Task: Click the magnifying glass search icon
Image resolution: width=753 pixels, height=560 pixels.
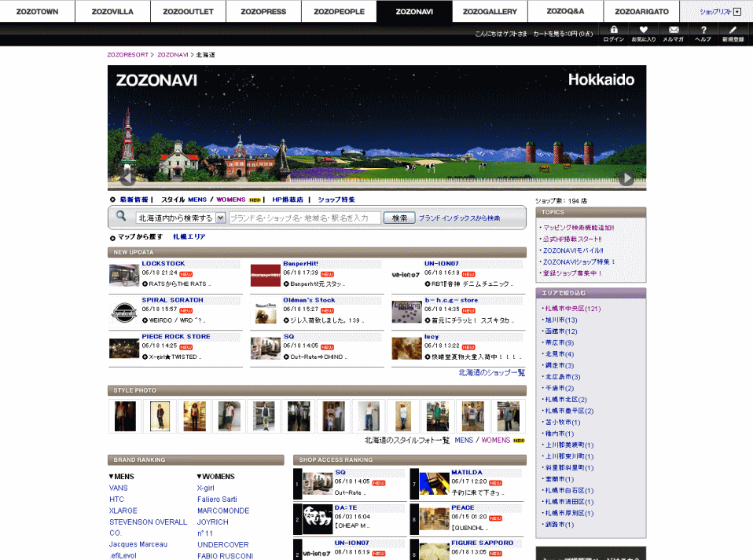Action: [121, 217]
